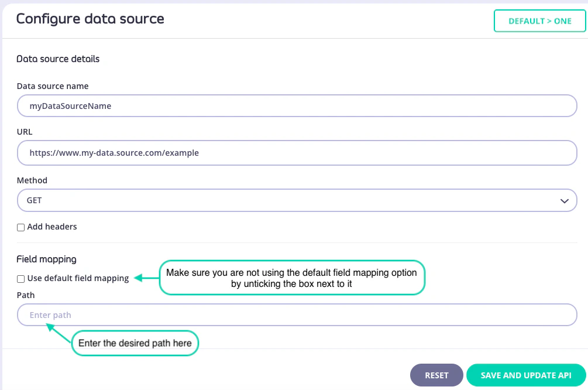
Task: Expand the Method dropdown chevron
Action: (564, 200)
